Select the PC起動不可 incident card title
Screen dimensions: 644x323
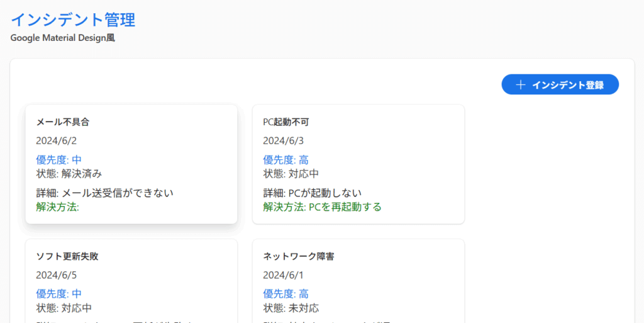tap(286, 122)
